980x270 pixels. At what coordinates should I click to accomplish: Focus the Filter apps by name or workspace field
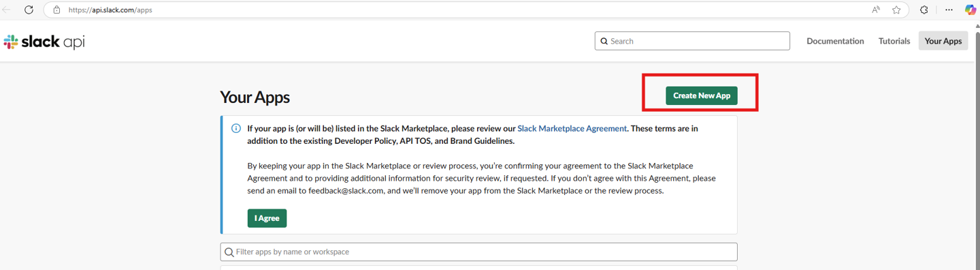478,252
